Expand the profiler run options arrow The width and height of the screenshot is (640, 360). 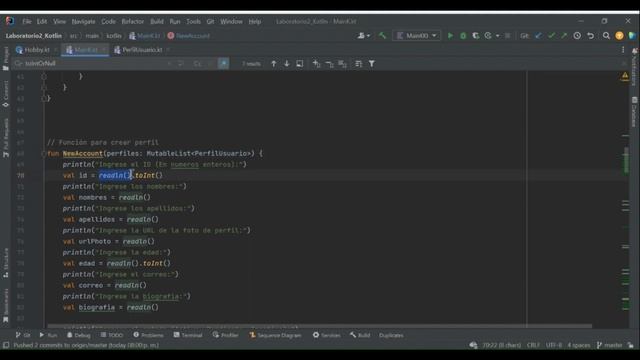pos(497,36)
